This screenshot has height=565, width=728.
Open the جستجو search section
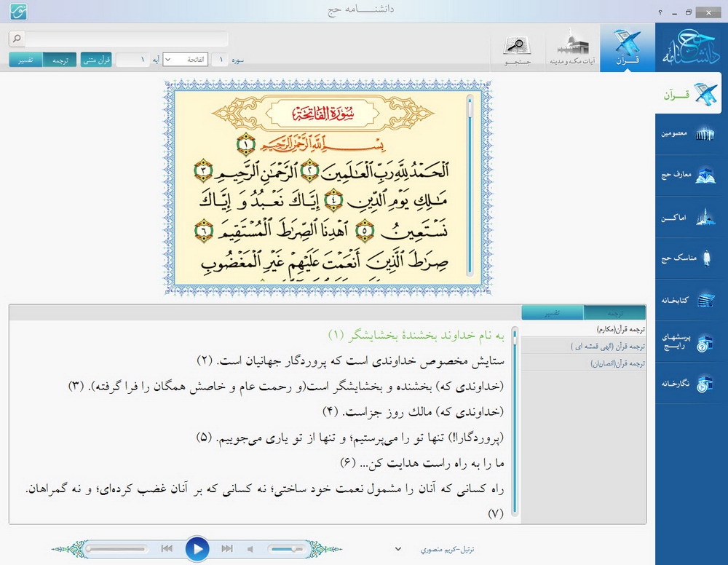[x=518, y=48]
